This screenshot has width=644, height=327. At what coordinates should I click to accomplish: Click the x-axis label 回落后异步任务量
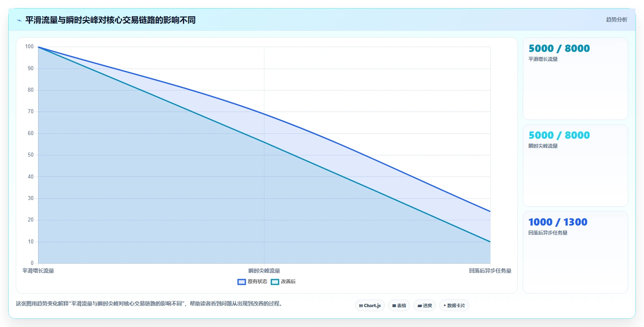click(490, 271)
